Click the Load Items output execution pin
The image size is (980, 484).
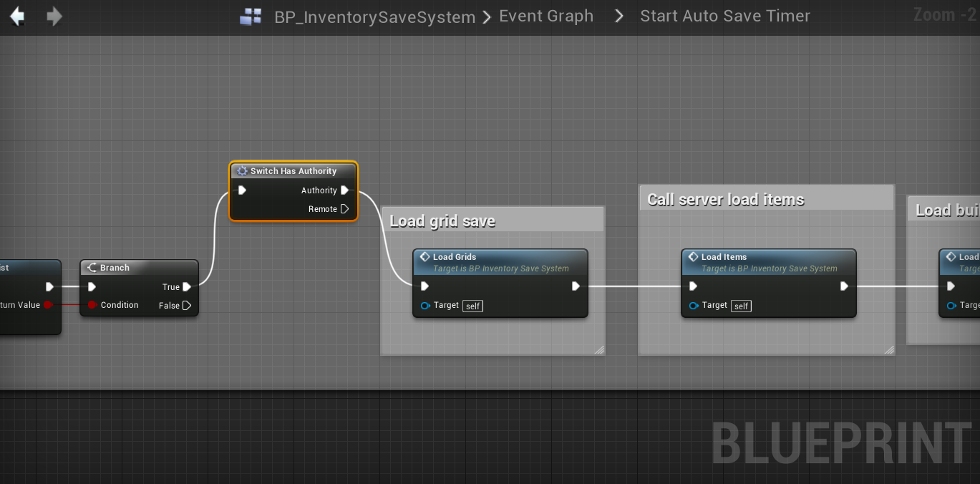tap(844, 286)
